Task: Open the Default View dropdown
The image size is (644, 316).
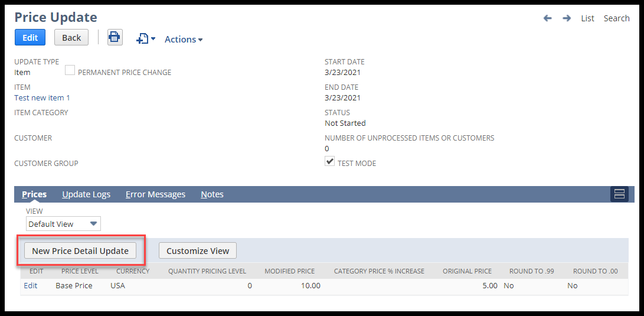Action: coord(63,224)
